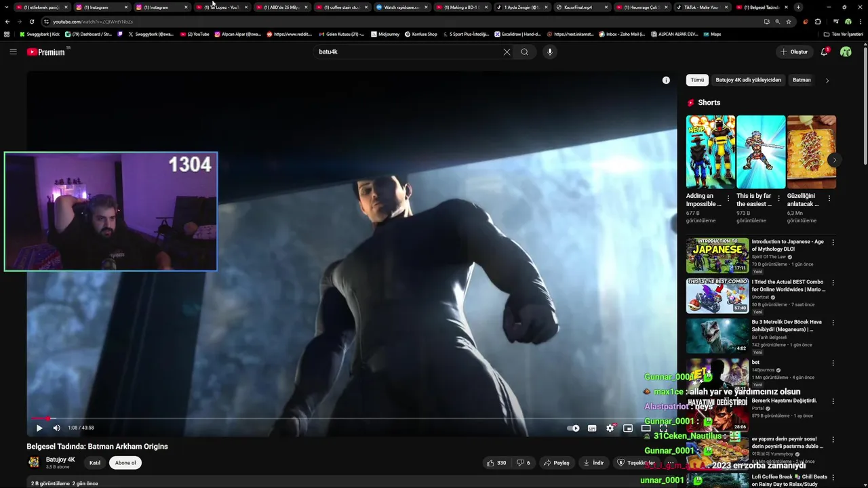This screenshot has height=488, width=868.
Task: Show more Shorts with next arrow
Action: click(x=835, y=160)
